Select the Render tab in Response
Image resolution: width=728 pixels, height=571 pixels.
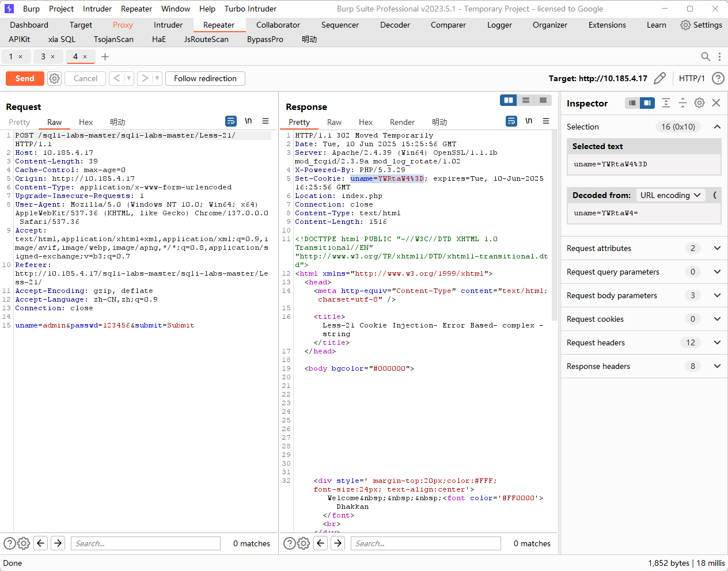point(402,122)
